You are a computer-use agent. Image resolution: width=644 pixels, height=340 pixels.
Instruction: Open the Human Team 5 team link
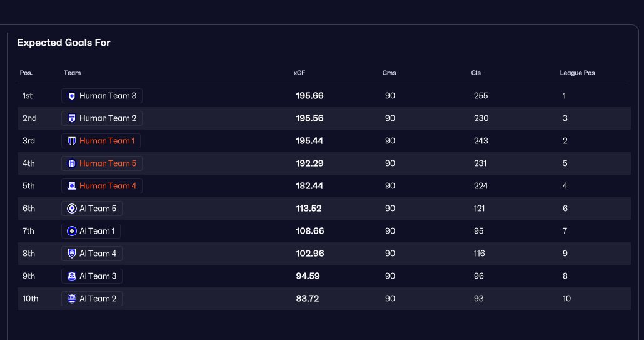tap(108, 163)
